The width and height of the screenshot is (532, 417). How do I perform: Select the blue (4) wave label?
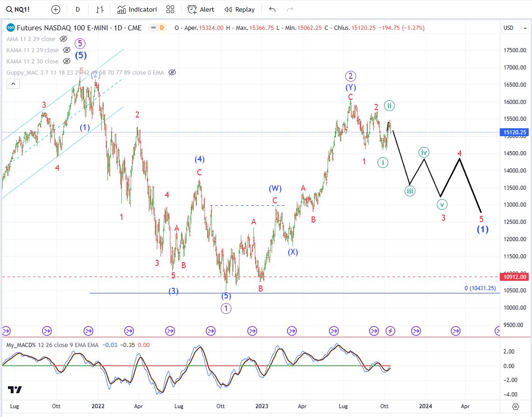pos(200,159)
